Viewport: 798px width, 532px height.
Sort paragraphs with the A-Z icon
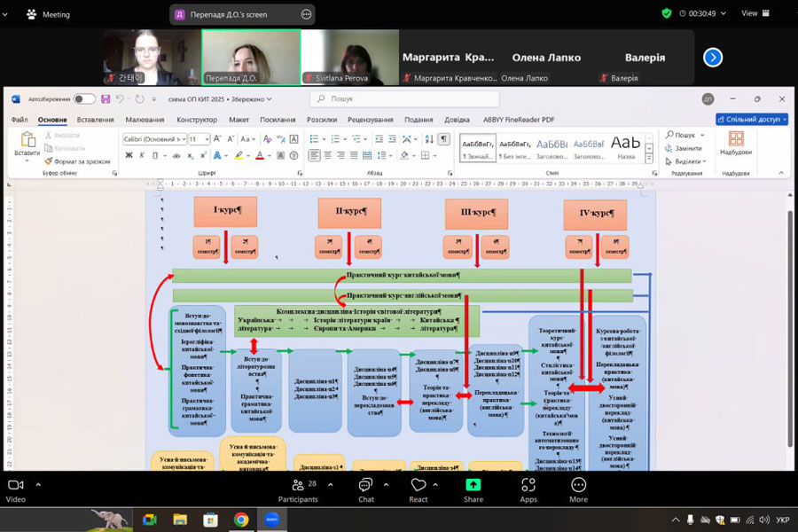[x=429, y=138]
